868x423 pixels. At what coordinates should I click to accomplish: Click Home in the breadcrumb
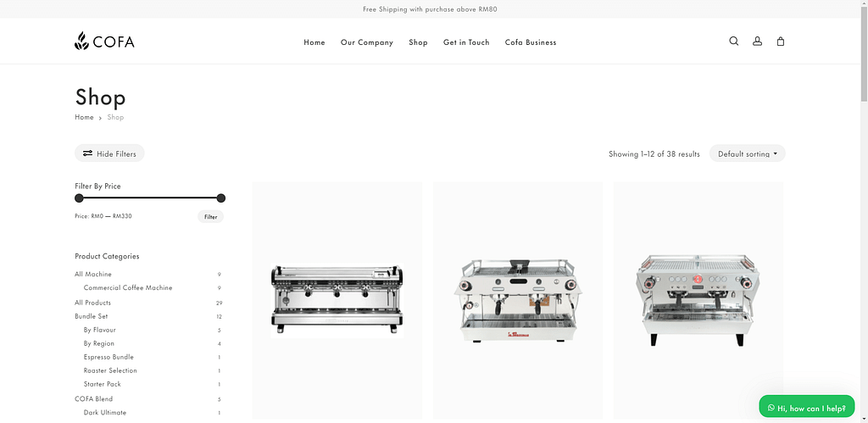pyautogui.click(x=84, y=117)
